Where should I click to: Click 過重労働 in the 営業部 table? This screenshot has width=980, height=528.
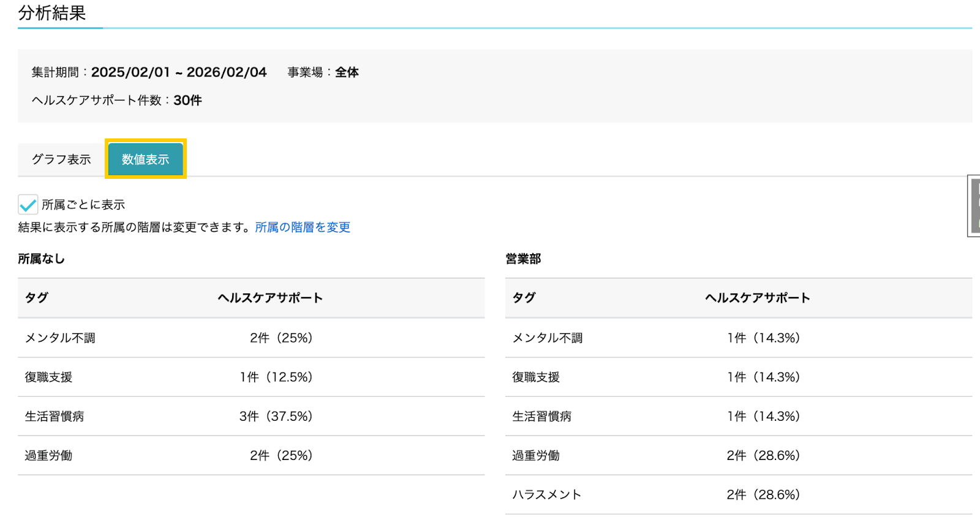pyautogui.click(x=536, y=456)
